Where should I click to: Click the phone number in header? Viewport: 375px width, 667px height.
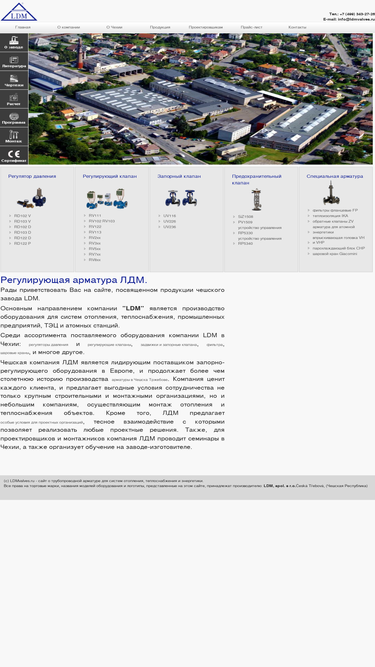pyautogui.click(x=357, y=14)
